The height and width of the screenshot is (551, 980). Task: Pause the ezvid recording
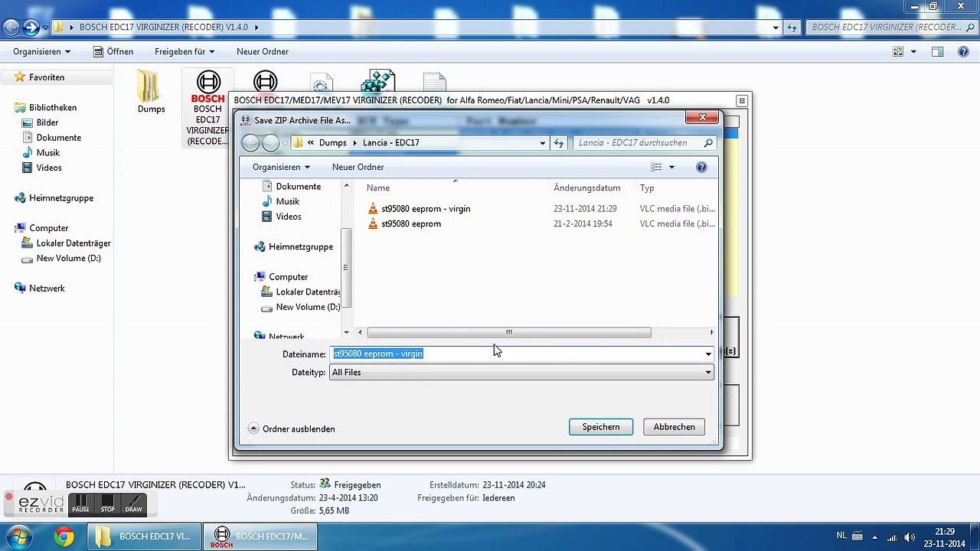tap(80, 505)
